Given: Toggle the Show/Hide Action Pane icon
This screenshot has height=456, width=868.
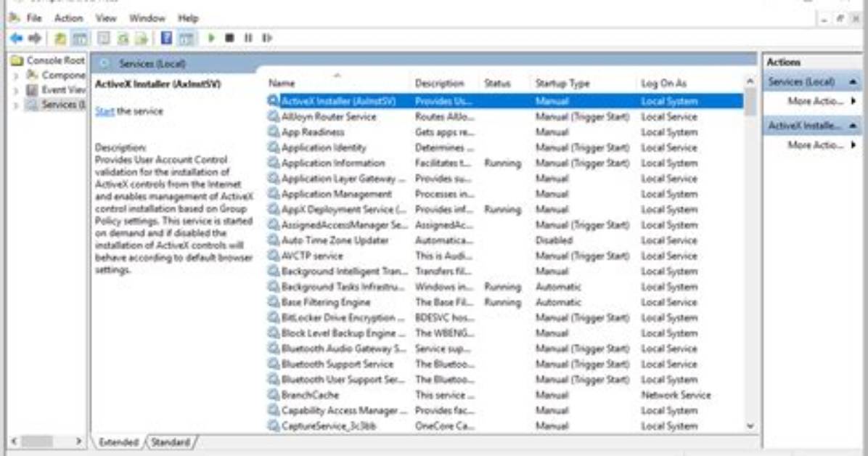Looking at the screenshot, I should tap(187, 38).
